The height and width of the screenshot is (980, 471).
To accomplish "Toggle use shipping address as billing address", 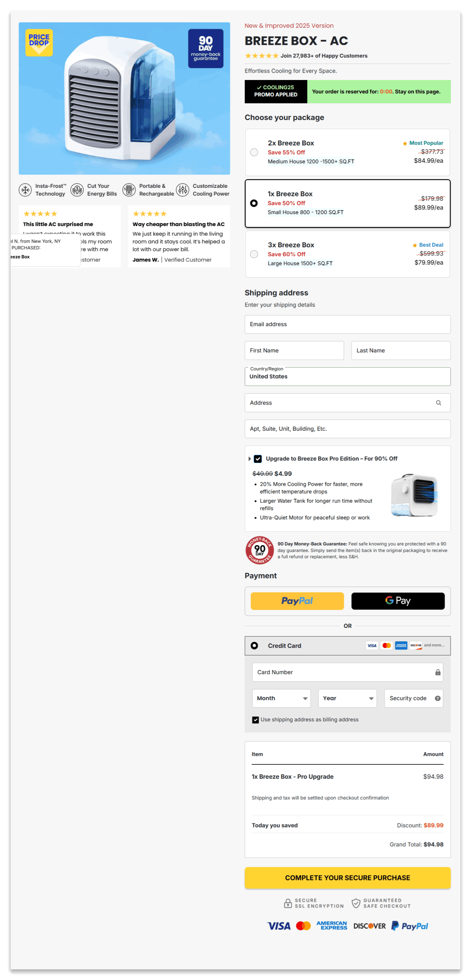I will point(256,720).
